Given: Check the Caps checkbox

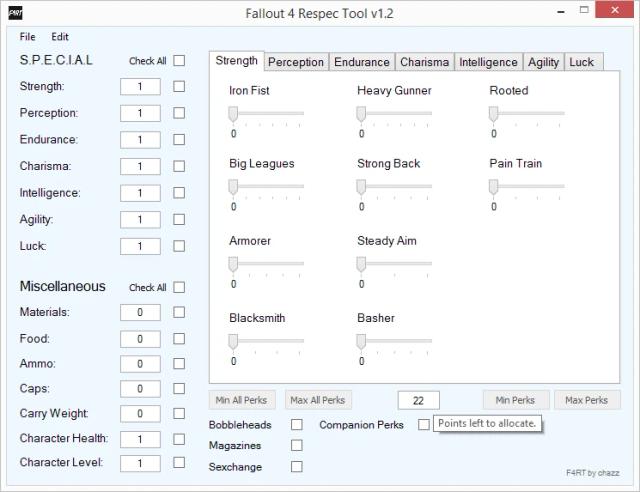Looking at the screenshot, I should (x=179, y=389).
